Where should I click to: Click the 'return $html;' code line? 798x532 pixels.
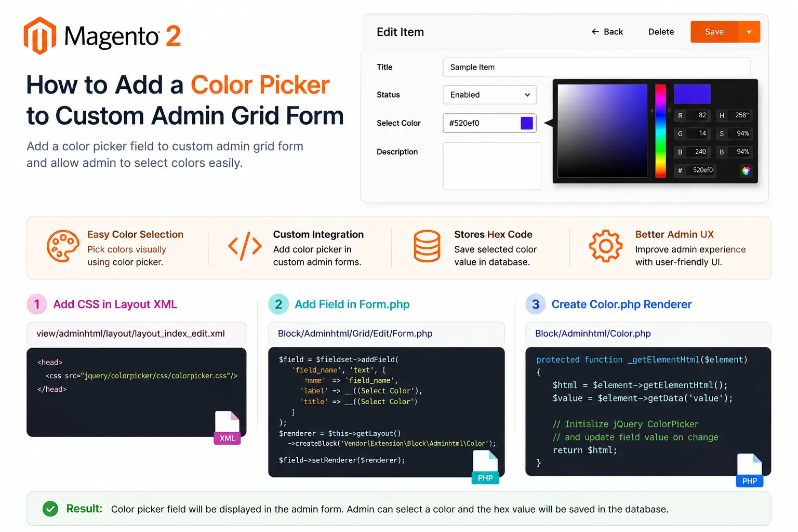tap(584, 450)
